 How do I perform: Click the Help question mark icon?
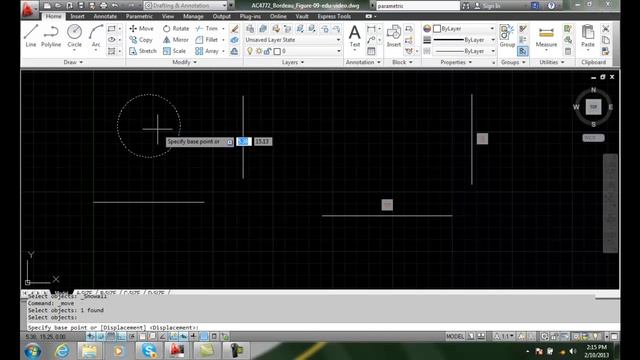point(551,5)
